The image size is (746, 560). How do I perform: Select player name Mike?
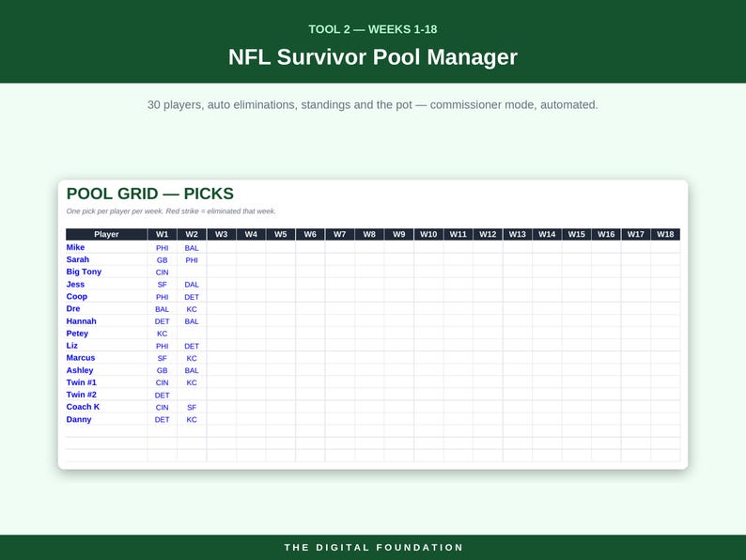coord(75,247)
